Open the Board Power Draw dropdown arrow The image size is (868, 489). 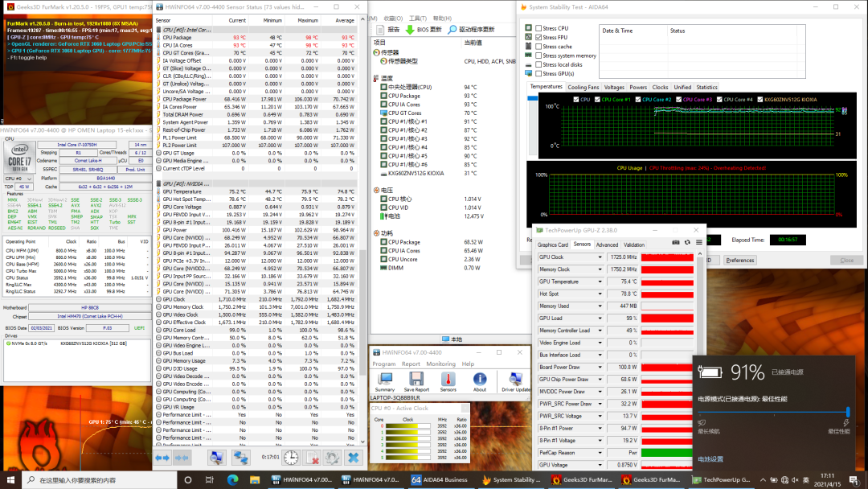pos(600,368)
